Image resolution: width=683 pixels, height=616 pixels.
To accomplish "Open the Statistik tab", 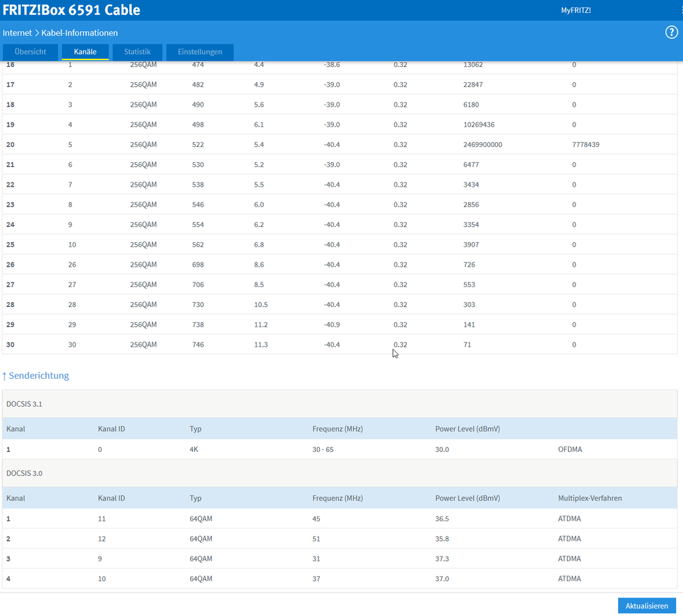I will click(x=137, y=52).
